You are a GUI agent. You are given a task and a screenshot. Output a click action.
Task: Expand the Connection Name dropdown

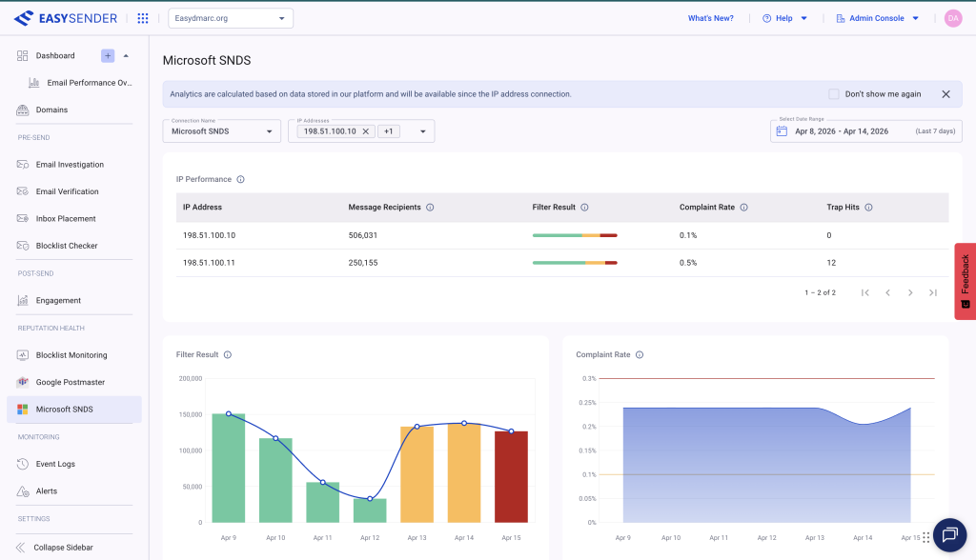(221, 131)
